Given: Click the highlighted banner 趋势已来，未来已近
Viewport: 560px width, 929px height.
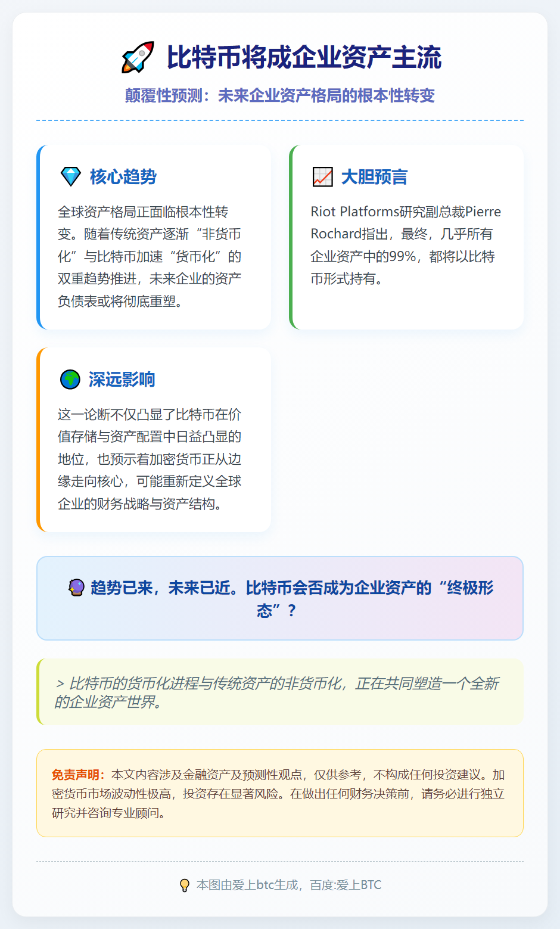Looking at the screenshot, I should (x=280, y=598).
